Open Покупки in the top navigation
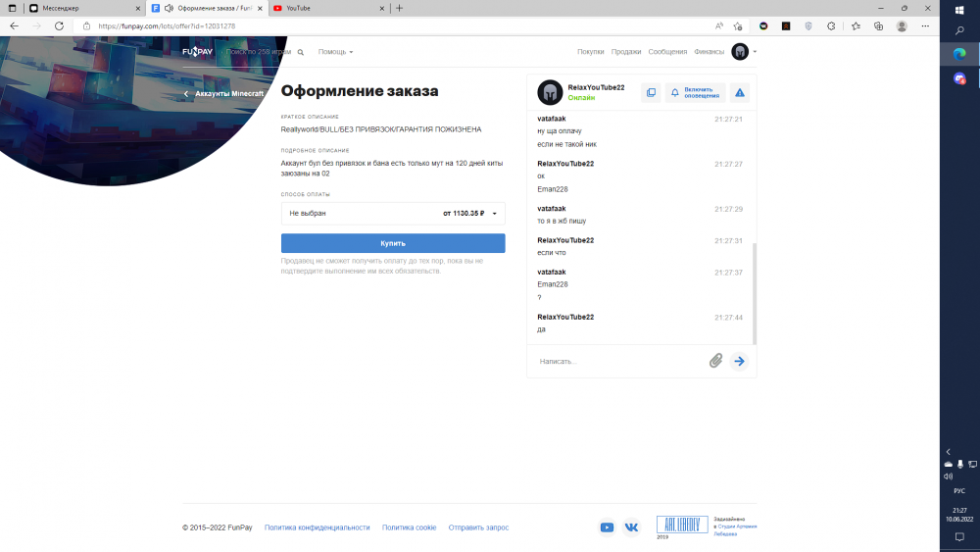 591,52
